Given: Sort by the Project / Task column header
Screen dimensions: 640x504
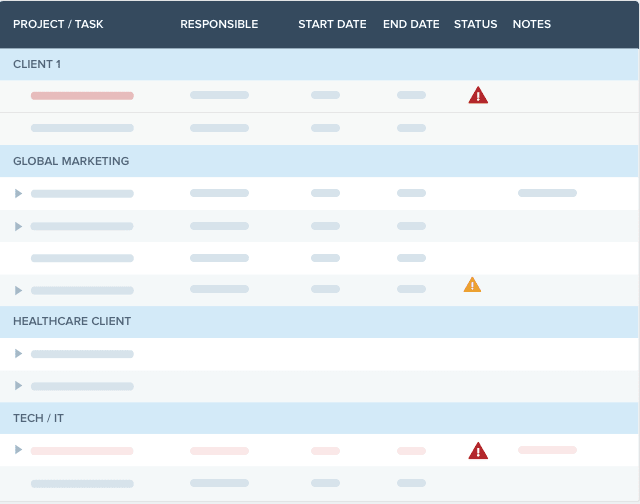Looking at the screenshot, I should pyautogui.click(x=58, y=24).
